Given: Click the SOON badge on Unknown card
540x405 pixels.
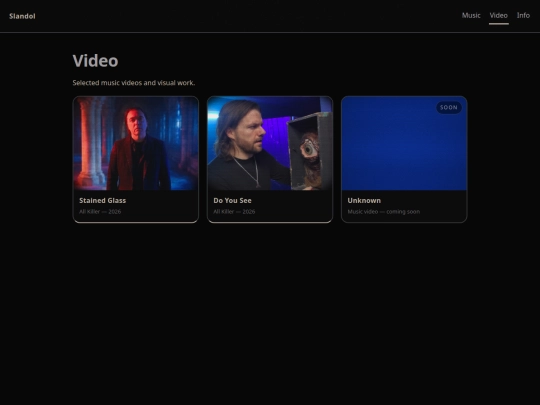Looking at the screenshot, I should 449,107.
